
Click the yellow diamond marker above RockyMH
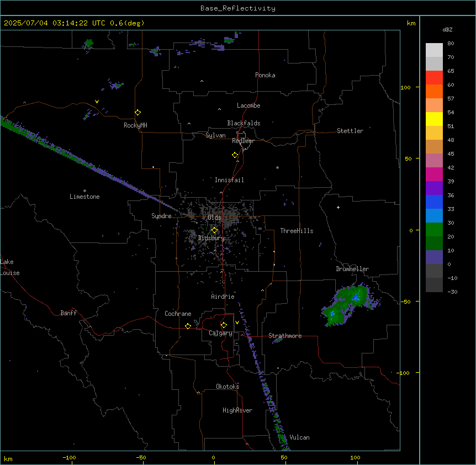coord(138,113)
